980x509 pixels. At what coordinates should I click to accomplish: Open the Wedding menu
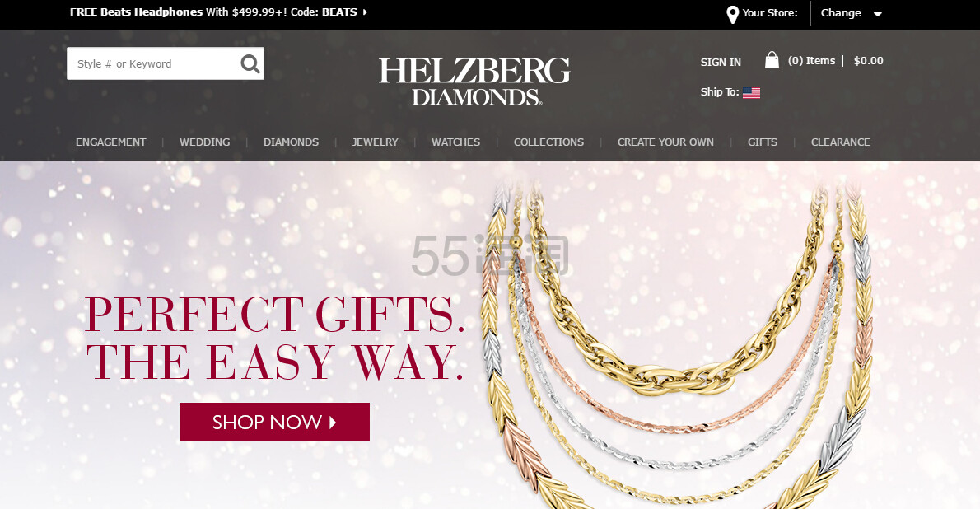click(x=204, y=142)
